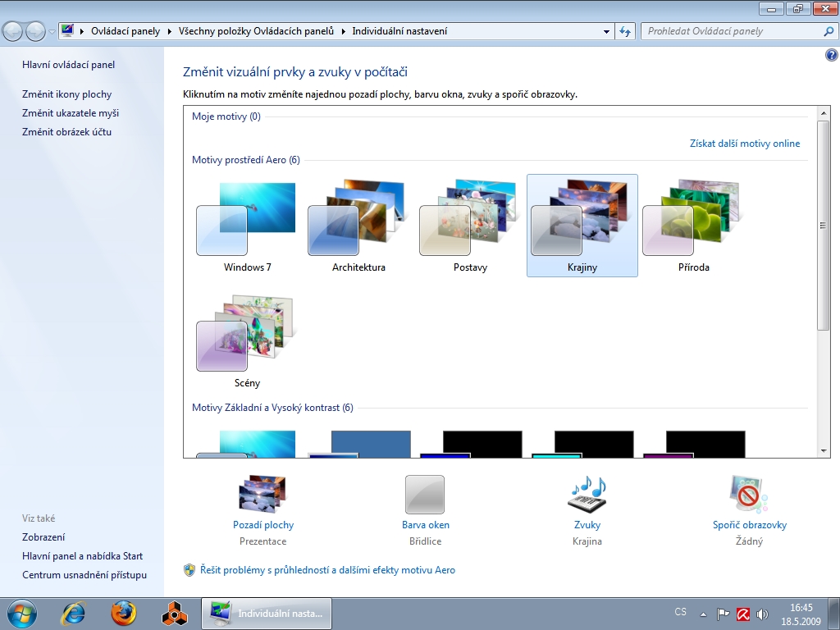The height and width of the screenshot is (630, 840).
Task: Open Zvuky sounds icon
Action: [x=587, y=495]
